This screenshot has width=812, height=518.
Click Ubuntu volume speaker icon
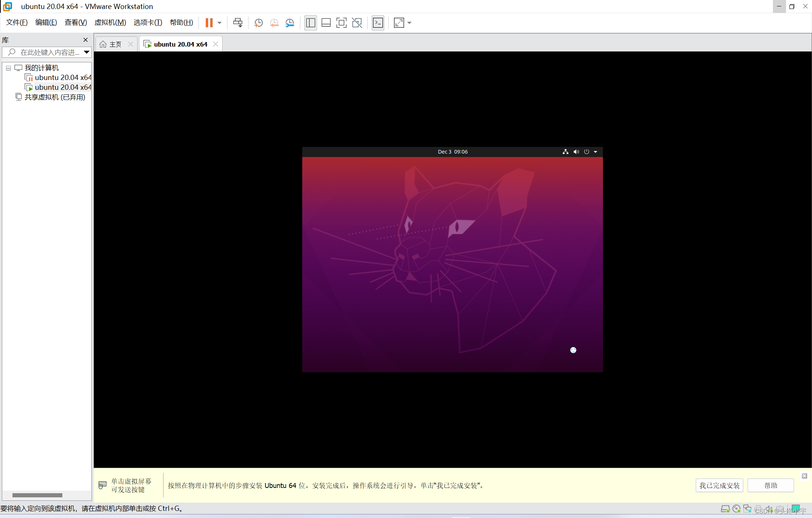coord(576,152)
